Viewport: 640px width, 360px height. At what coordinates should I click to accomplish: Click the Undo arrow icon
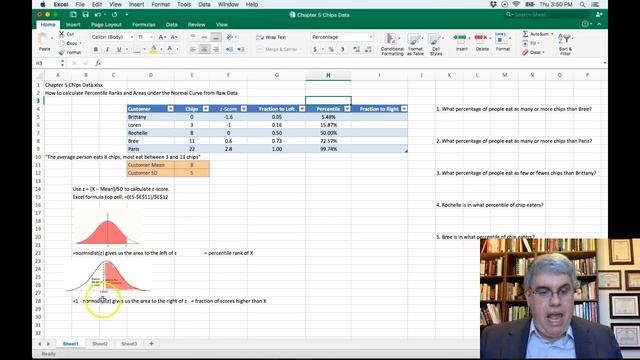point(98,15)
